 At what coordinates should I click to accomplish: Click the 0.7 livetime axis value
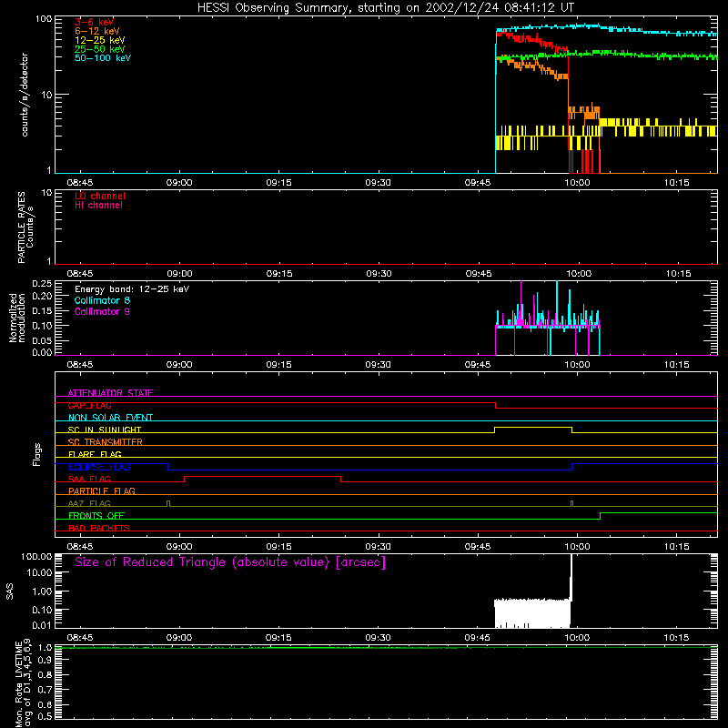(45, 689)
